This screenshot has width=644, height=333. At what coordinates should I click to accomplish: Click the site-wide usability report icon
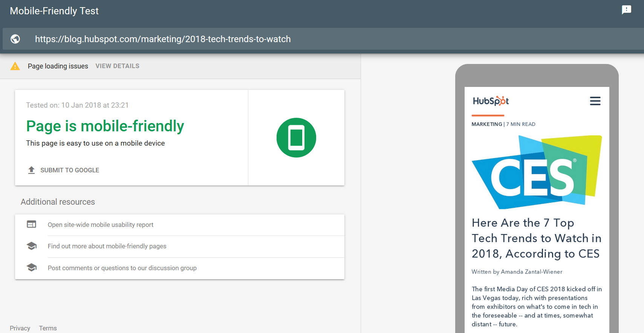[x=32, y=224]
